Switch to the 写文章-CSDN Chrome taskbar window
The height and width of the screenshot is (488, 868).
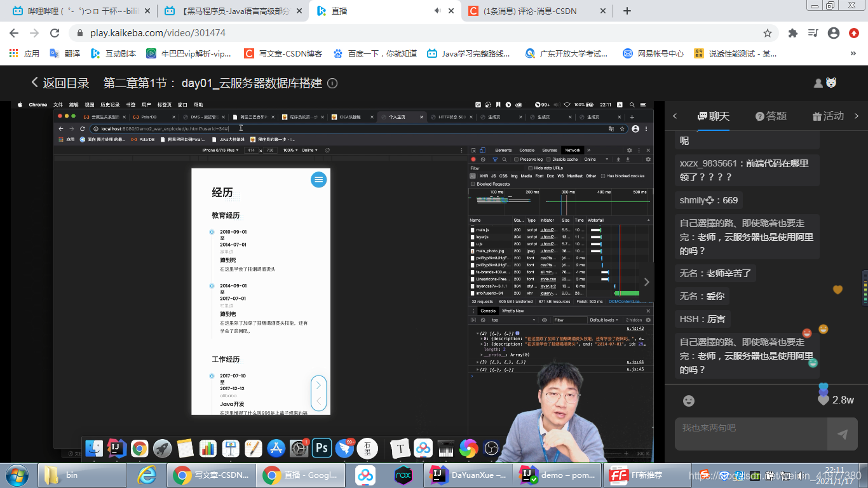[211, 475]
